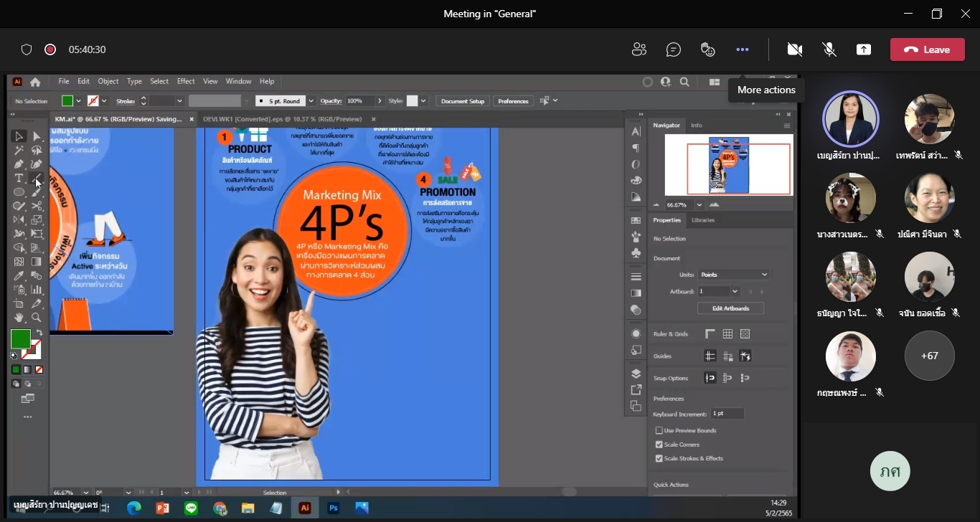Toggle show grid button

point(727,334)
